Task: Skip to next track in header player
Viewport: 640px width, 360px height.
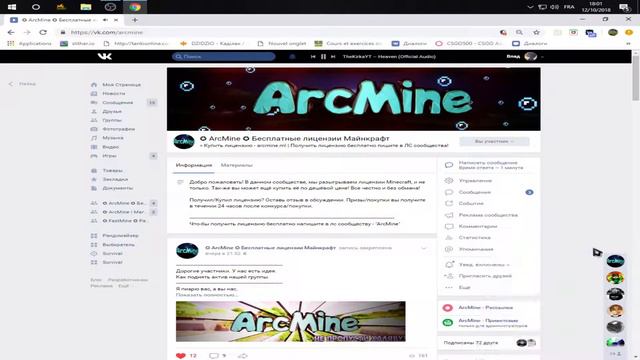Action: click(333, 57)
